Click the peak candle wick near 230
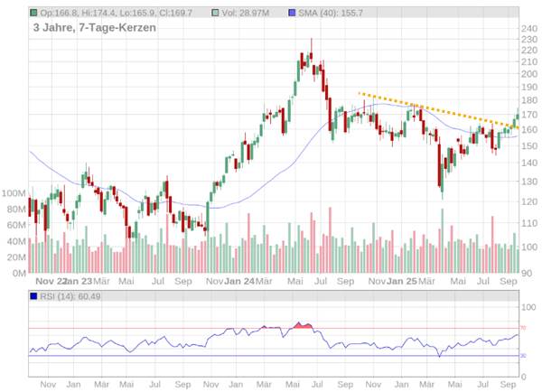Image resolution: width=542 pixels, height=392 pixels. (x=311, y=45)
